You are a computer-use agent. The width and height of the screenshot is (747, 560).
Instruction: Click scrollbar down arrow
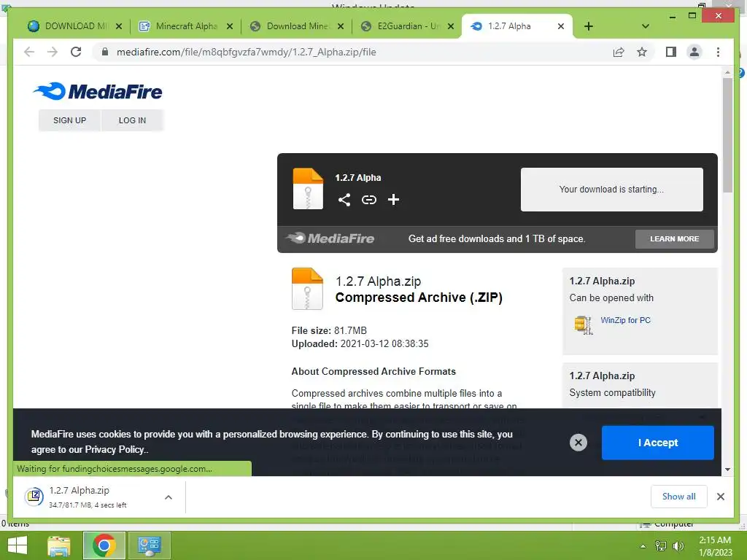pos(727,470)
